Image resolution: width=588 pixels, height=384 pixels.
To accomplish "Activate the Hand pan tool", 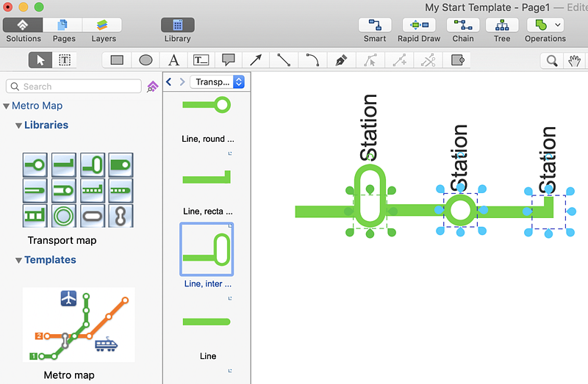I will [575, 60].
